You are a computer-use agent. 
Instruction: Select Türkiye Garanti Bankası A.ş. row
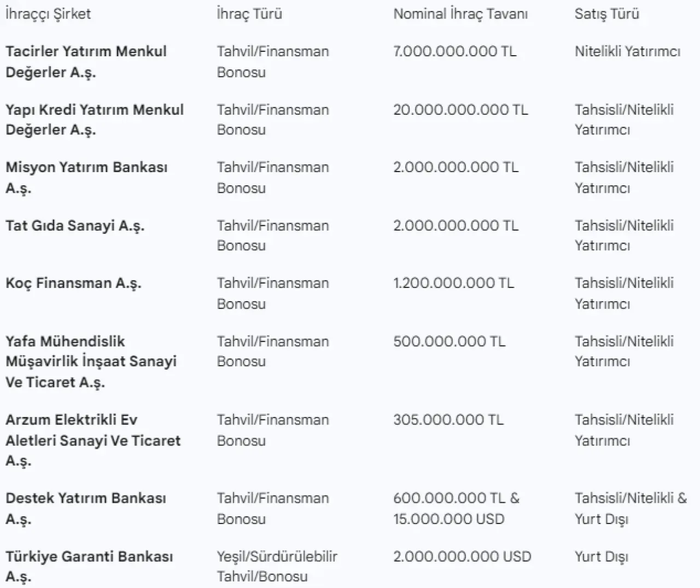(x=89, y=566)
